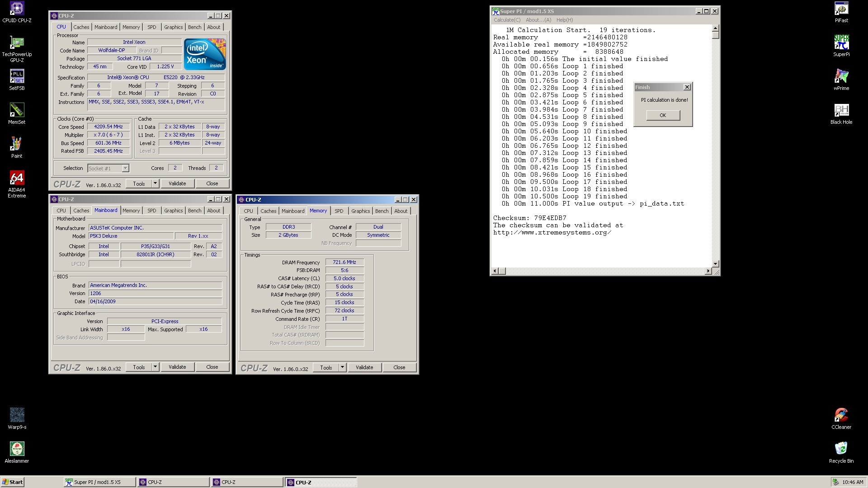The height and width of the screenshot is (488, 868).
Task: Open the CPUID CPU-Z desktop icon
Action: (17, 12)
